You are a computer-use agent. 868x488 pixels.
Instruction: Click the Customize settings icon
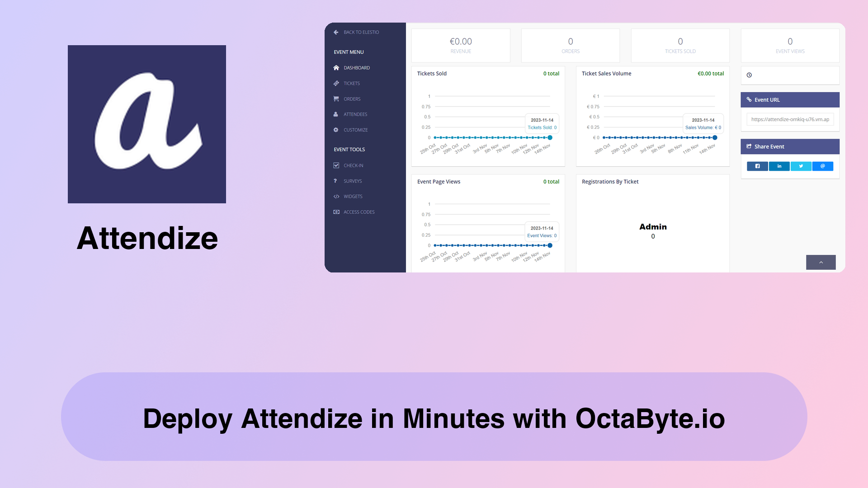tap(336, 130)
